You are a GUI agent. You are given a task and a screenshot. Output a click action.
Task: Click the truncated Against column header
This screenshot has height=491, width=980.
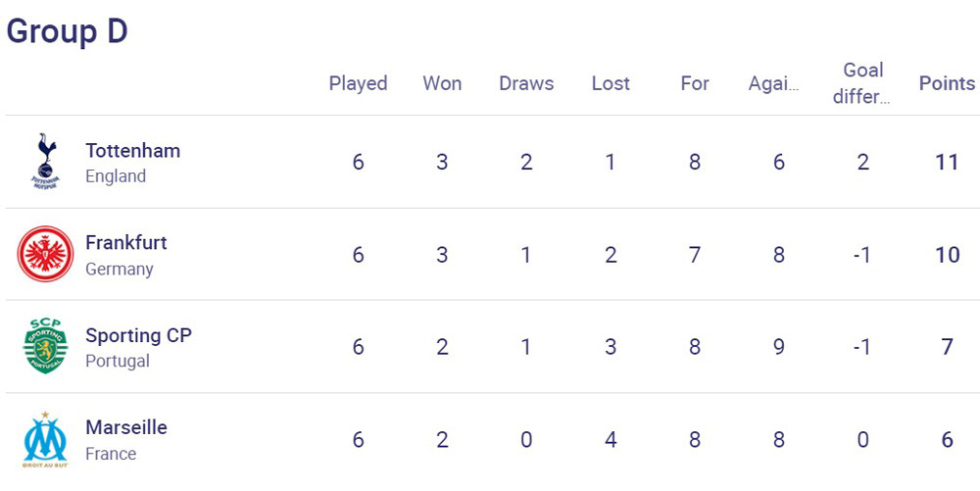tap(774, 83)
